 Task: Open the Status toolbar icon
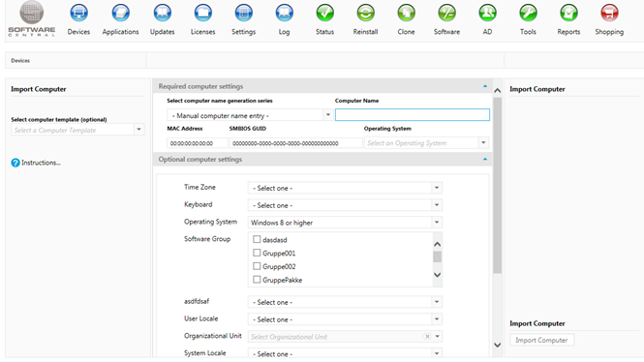click(324, 14)
